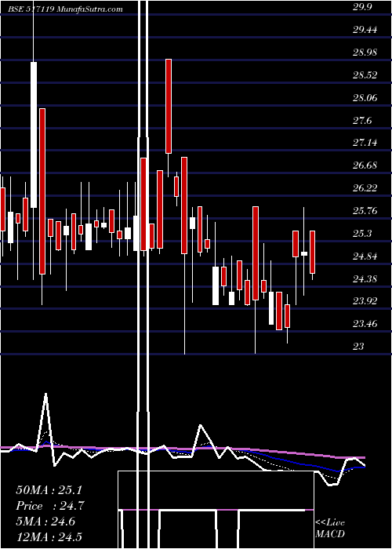The height and width of the screenshot is (549, 392).
Task: Click the 24.38 price axis label
Action: click(365, 279)
